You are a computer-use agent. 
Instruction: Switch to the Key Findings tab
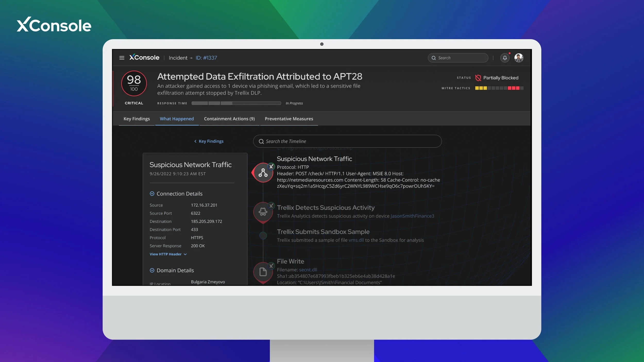point(137,119)
